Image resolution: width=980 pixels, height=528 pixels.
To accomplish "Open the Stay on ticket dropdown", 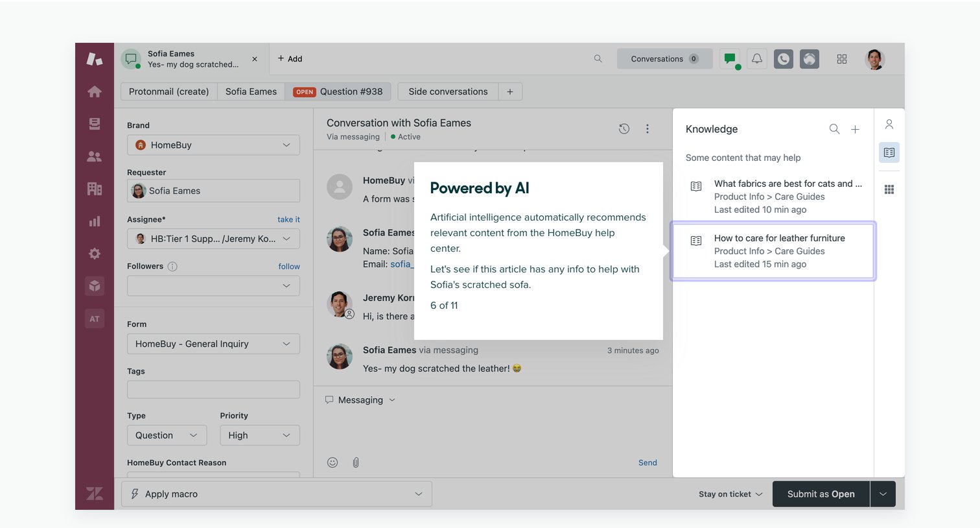I will point(730,494).
